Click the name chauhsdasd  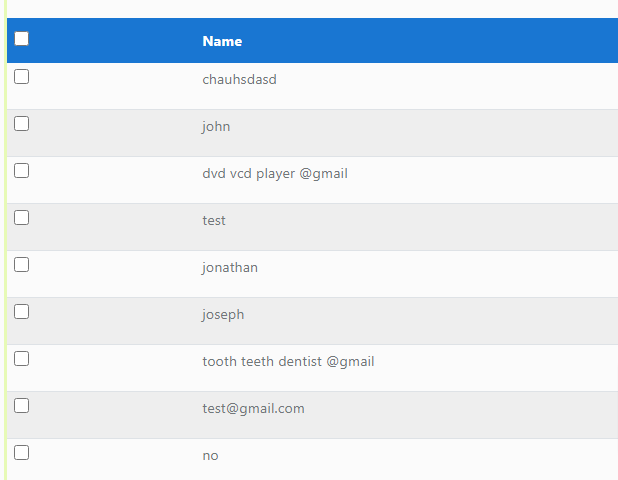coord(239,80)
